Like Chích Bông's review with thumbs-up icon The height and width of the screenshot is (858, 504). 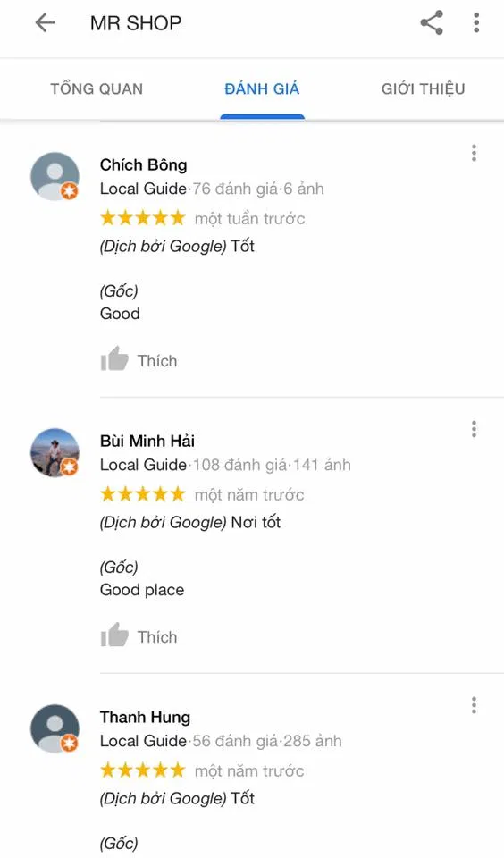click(x=114, y=359)
